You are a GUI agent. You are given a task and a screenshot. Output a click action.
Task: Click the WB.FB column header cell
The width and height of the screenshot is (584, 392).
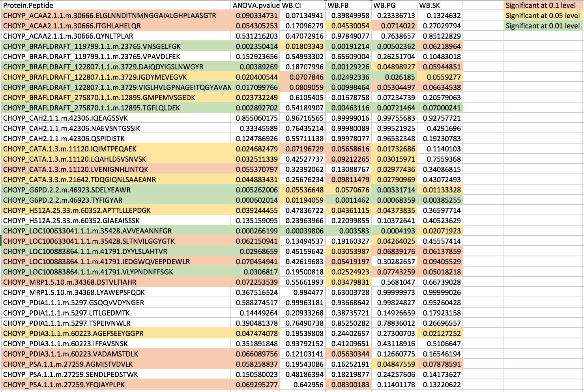click(x=348, y=6)
